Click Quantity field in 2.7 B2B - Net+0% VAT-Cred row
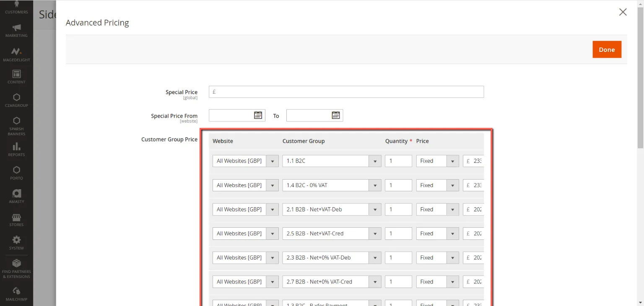This screenshot has width=644, height=306. (x=398, y=282)
